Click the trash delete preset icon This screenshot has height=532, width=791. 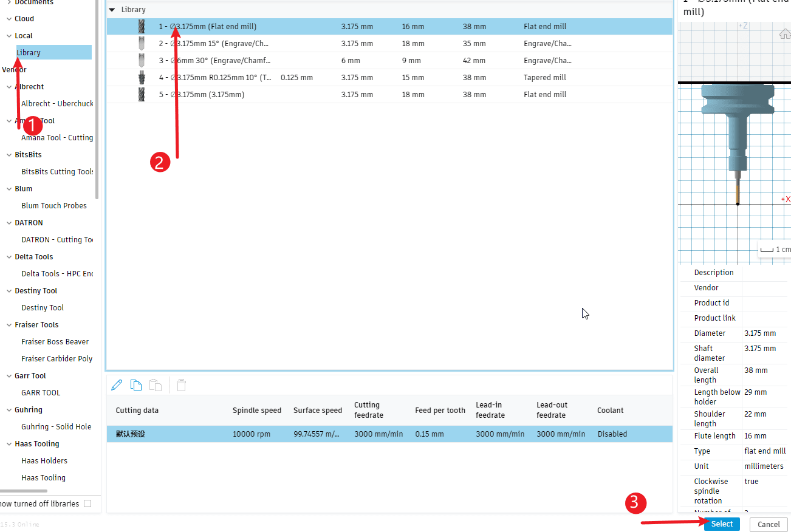coord(181,385)
